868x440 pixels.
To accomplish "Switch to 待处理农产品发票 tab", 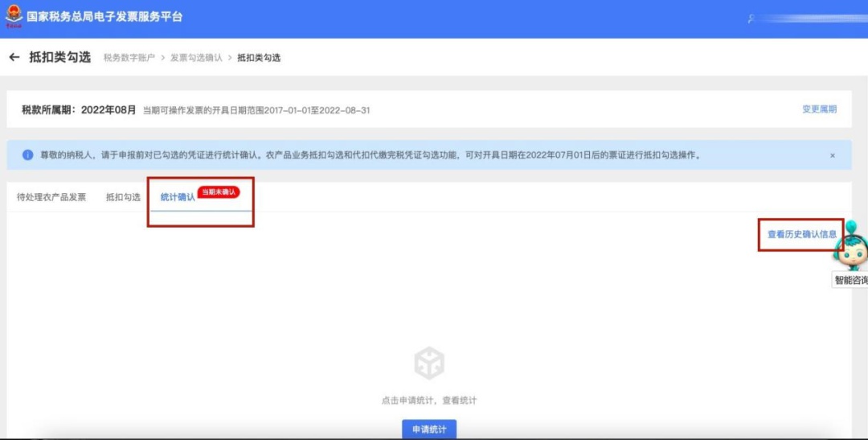I will coord(51,197).
